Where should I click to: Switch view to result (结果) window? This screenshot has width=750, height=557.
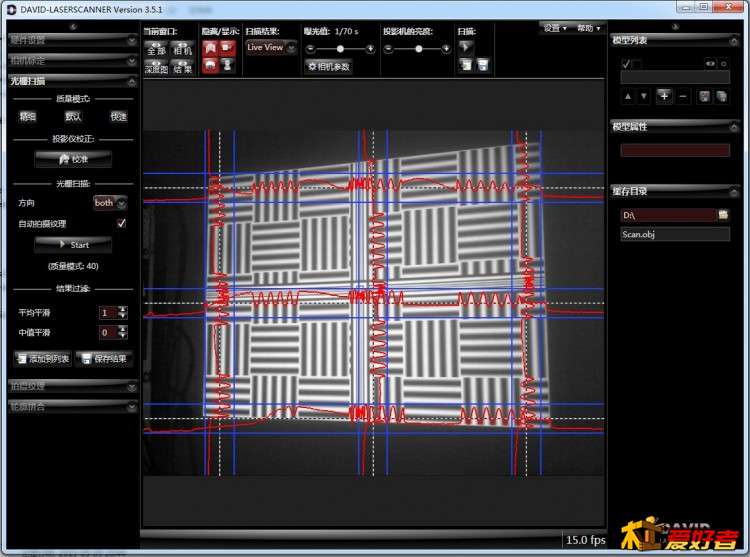[182, 67]
